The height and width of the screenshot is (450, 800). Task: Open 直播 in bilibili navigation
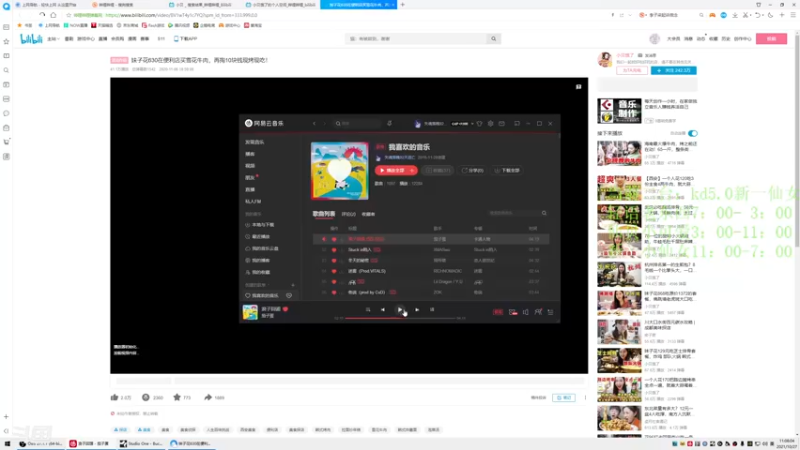(x=103, y=39)
